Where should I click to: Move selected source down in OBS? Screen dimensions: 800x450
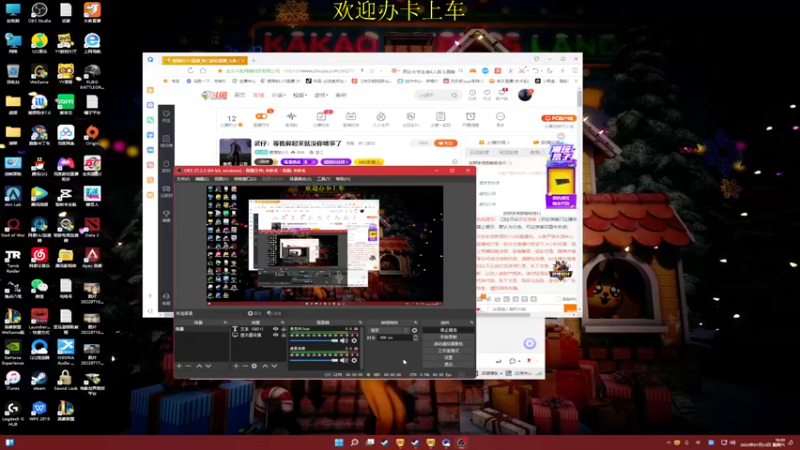point(274,366)
